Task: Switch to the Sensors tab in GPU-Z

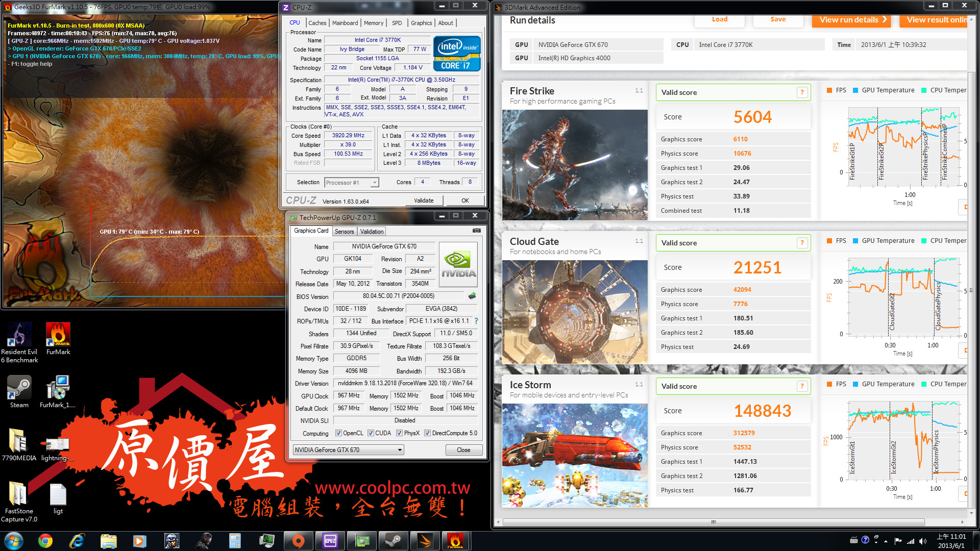Action: click(x=344, y=232)
